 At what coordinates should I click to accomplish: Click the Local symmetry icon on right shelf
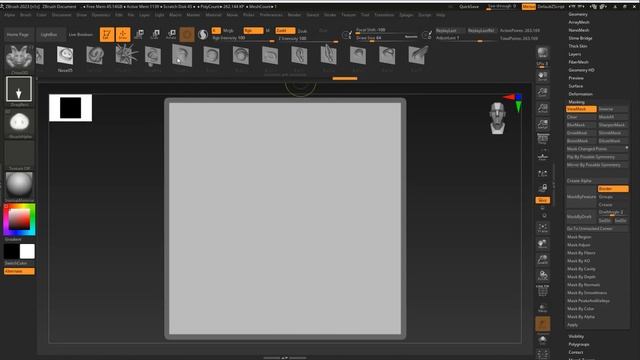[x=542, y=173]
